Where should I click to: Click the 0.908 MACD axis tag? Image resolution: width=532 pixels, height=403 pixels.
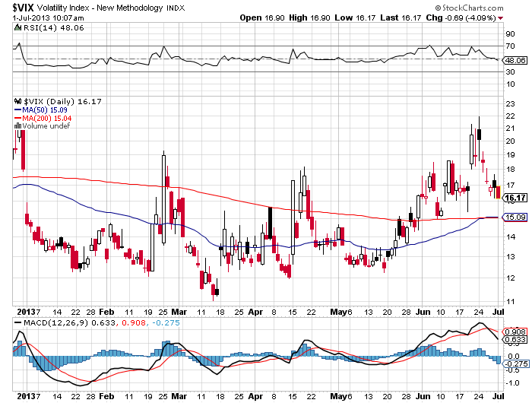pyautogui.click(x=515, y=332)
